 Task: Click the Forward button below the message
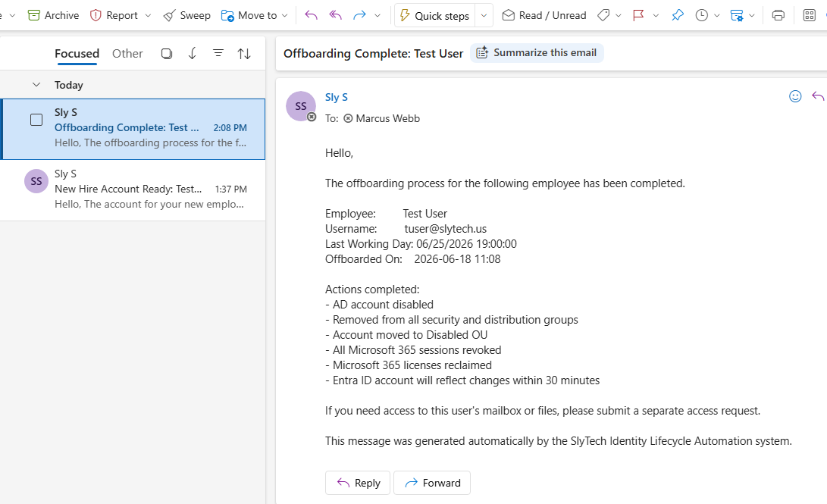tap(432, 483)
